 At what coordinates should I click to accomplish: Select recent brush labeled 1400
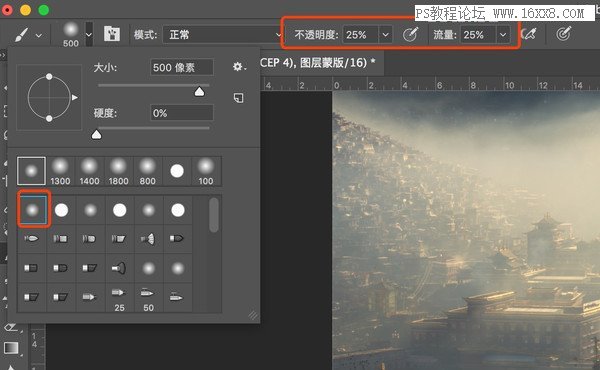[89, 171]
